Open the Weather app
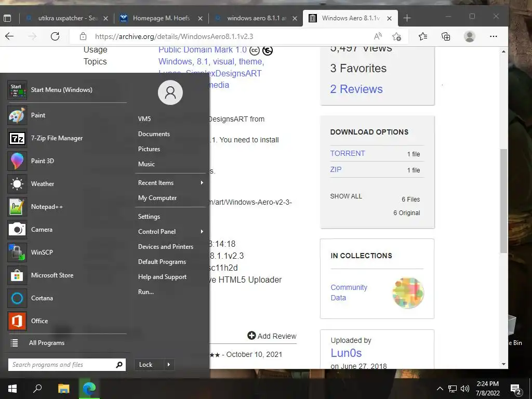The image size is (532, 399). 67,184
